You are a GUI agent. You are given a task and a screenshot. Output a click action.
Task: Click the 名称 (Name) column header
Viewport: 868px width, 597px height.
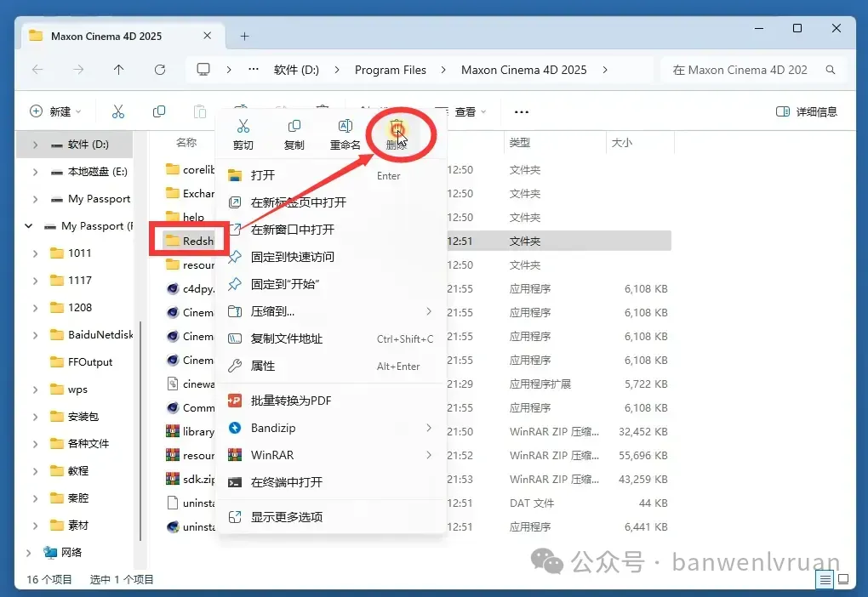tap(186, 143)
